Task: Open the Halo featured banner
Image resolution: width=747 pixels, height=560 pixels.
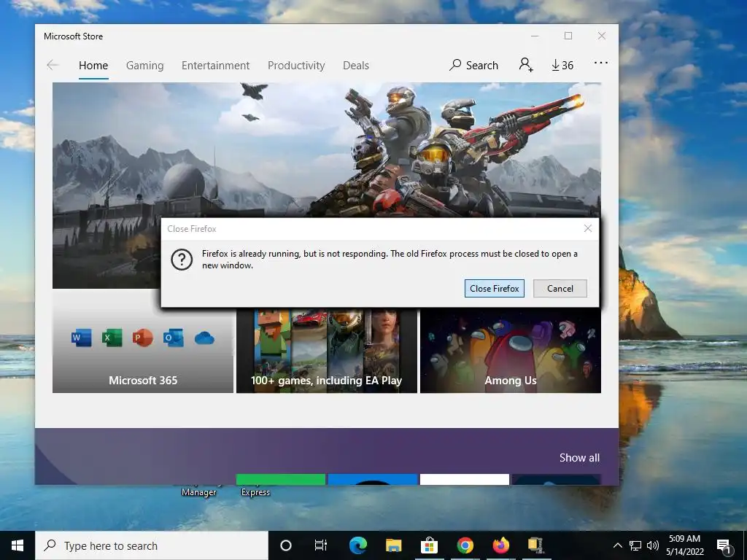Action: (326, 150)
